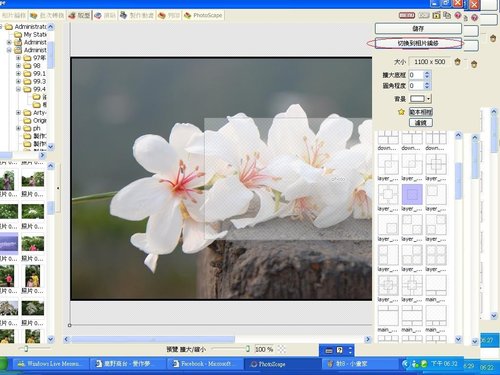
Task: Expand the Arty- folder
Action: click(18, 113)
